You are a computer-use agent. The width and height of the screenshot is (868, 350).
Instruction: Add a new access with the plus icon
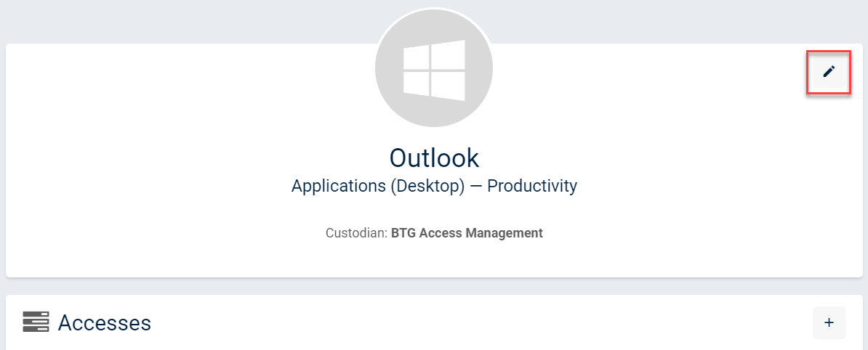(829, 322)
